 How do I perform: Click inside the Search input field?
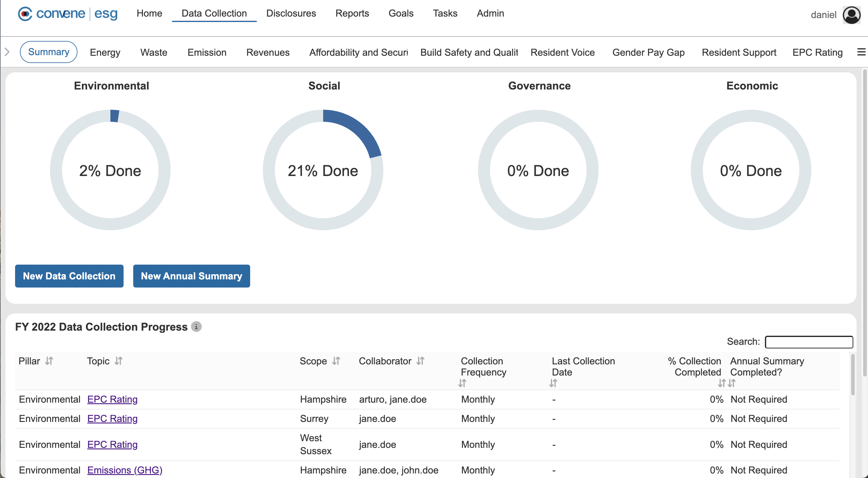pyautogui.click(x=809, y=342)
